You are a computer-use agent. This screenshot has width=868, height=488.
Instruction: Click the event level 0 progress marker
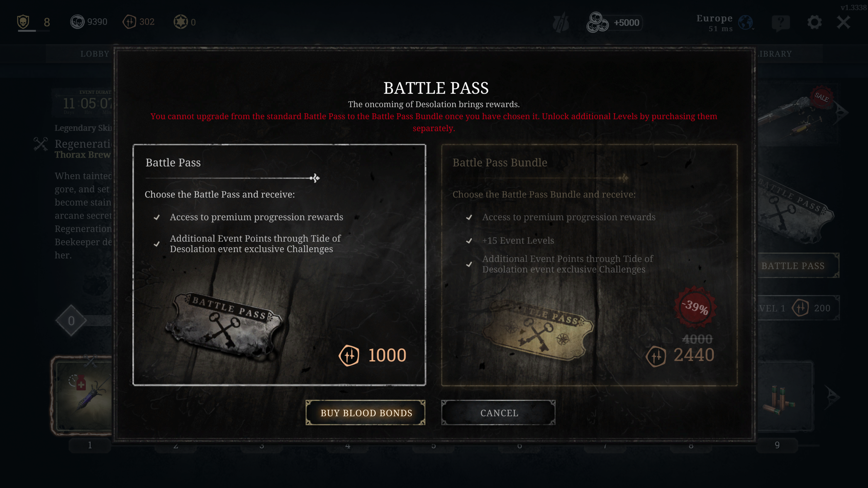(71, 321)
